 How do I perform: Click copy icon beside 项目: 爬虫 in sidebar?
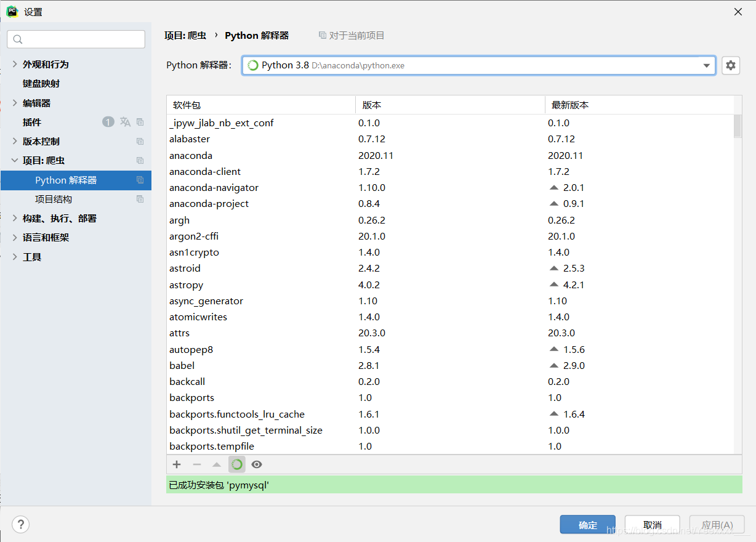(x=140, y=161)
